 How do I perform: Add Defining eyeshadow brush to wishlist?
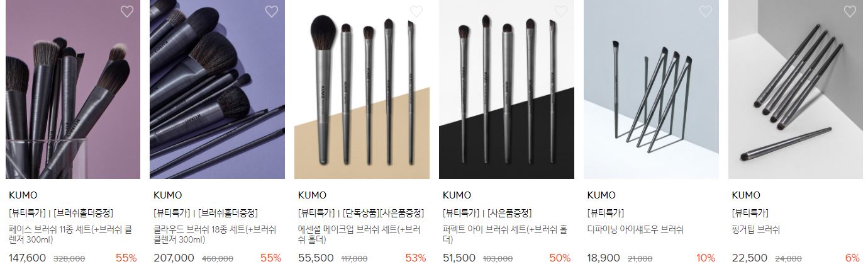click(706, 11)
